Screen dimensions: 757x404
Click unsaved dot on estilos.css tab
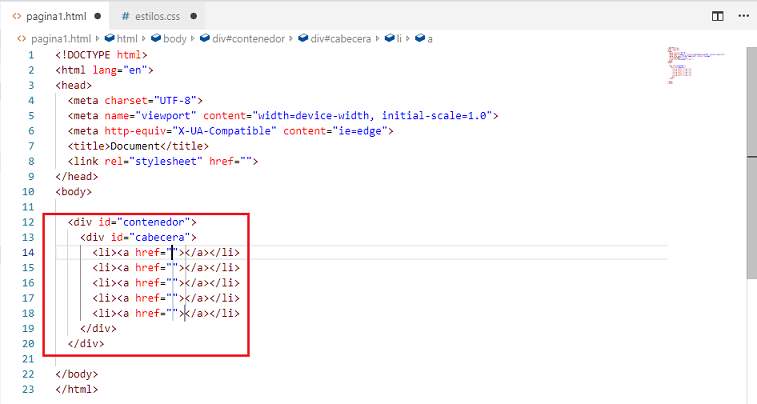(x=194, y=16)
